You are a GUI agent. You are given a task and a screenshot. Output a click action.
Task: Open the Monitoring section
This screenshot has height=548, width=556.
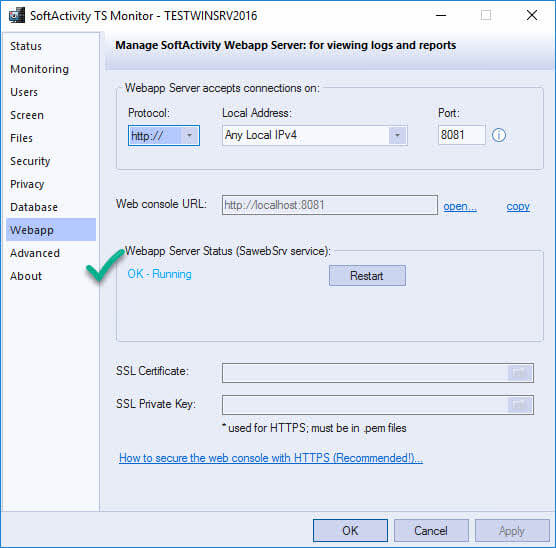coord(39,69)
